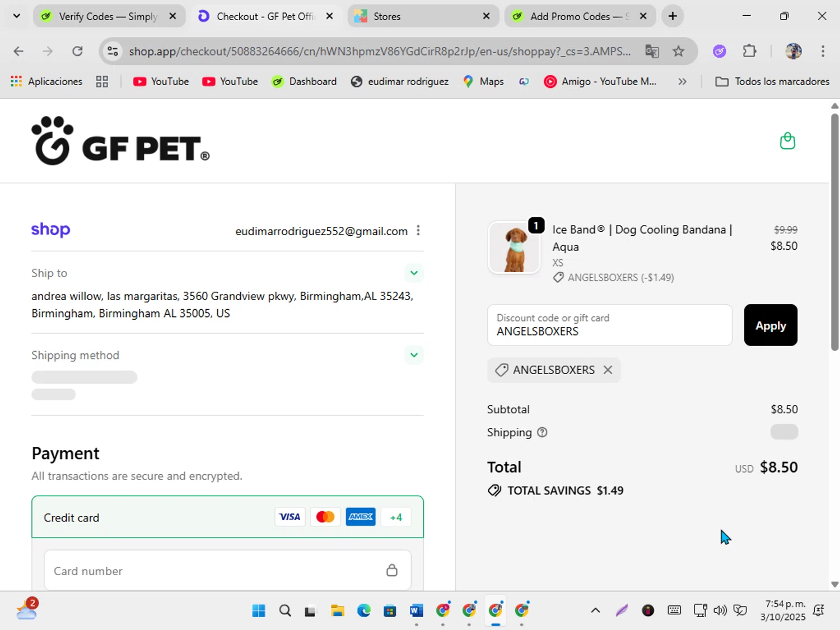Open the Aplicaciones bookmark
840x630 pixels.
[x=46, y=82]
